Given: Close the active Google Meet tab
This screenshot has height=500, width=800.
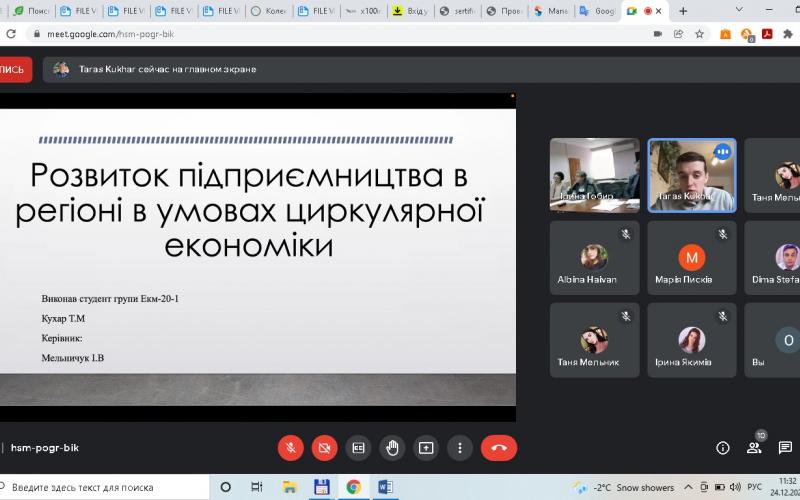Looking at the screenshot, I should tap(659, 11).
